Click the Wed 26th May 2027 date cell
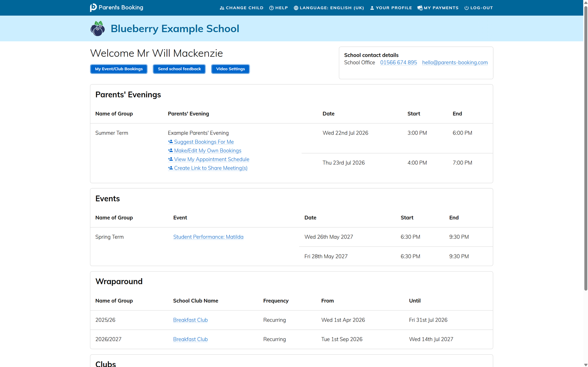Viewport: 588px width, 367px height. pos(328,237)
